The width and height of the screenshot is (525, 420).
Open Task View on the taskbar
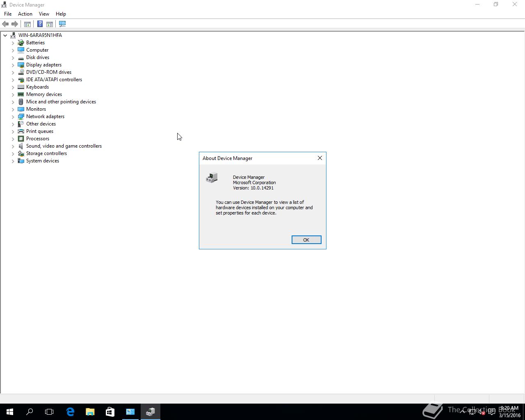pyautogui.click(x=49, y=412)
